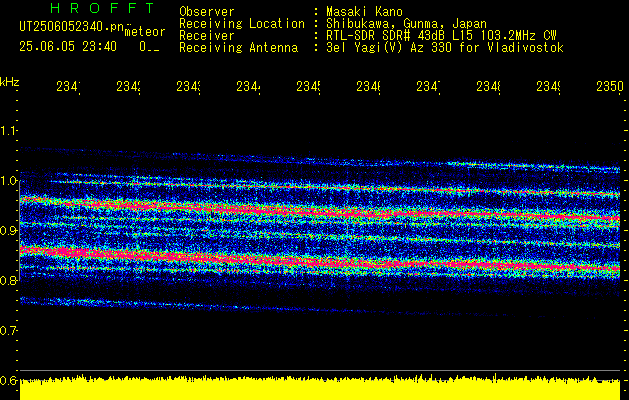Click the 1.0 kHz frequency label
Viewport: 629px width, 400px height.
pos(8,181)
